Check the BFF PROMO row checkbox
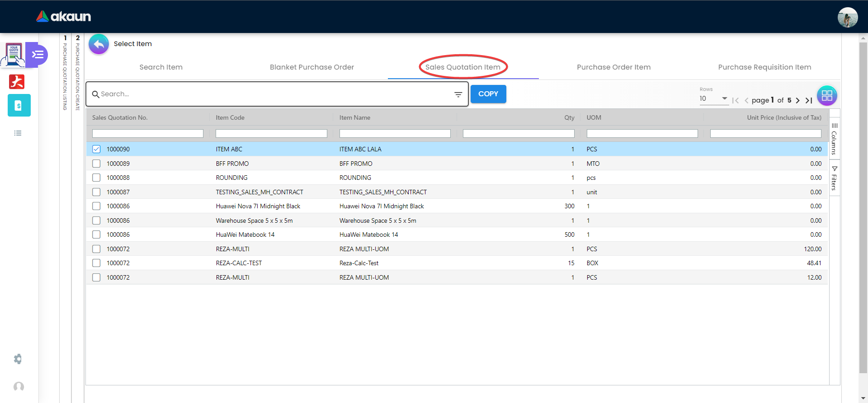Viewport: 868px width, 403px height. (x=96, y=164)
